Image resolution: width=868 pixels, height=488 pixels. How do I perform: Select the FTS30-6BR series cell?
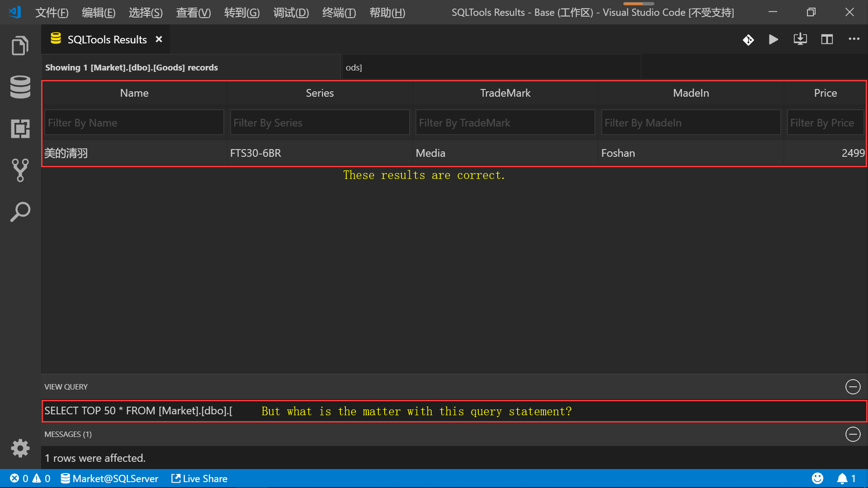point(320,153)
